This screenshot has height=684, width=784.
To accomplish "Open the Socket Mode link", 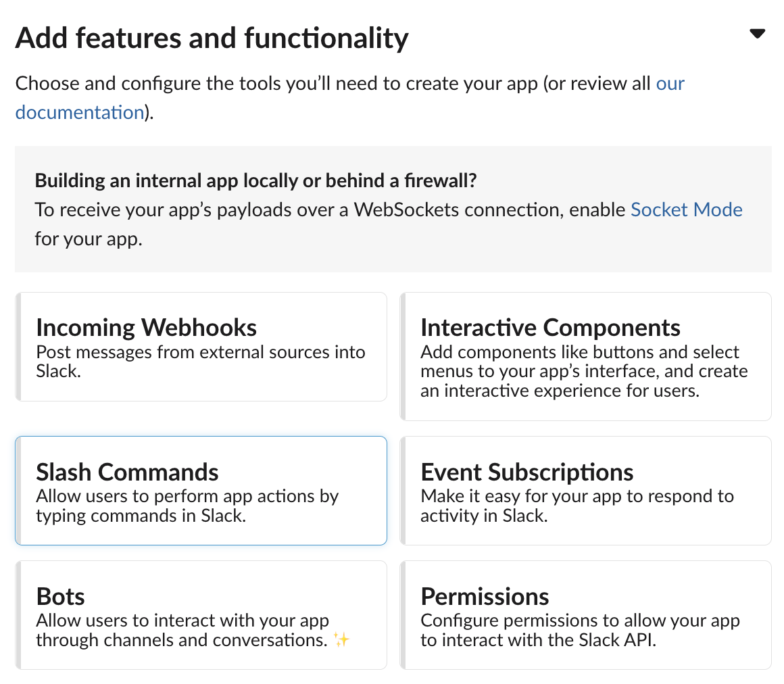I will tap(686, 210).
